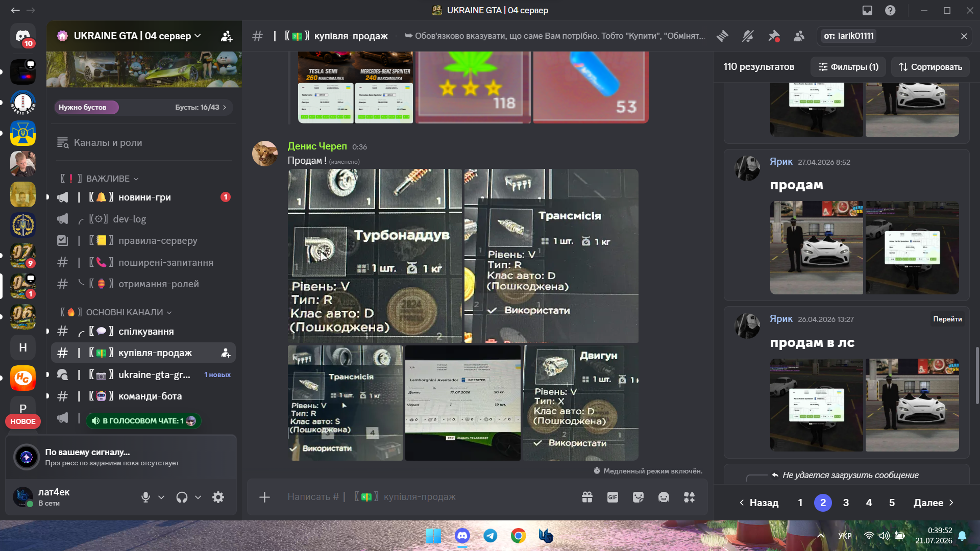Open pinned messages icon
This screenshot has height=551, width=980.
coord(774,36)
